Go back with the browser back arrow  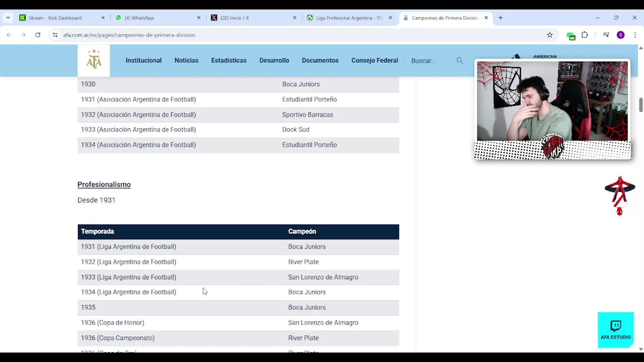9,35
